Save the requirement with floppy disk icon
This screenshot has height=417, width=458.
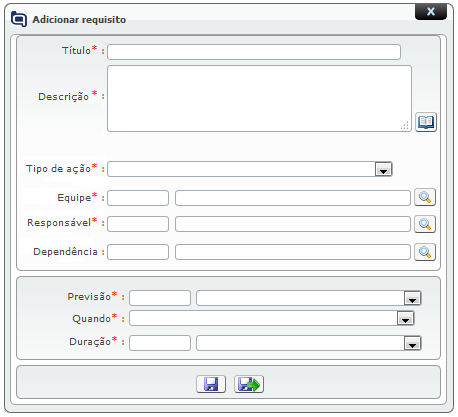tap(211, 384)
